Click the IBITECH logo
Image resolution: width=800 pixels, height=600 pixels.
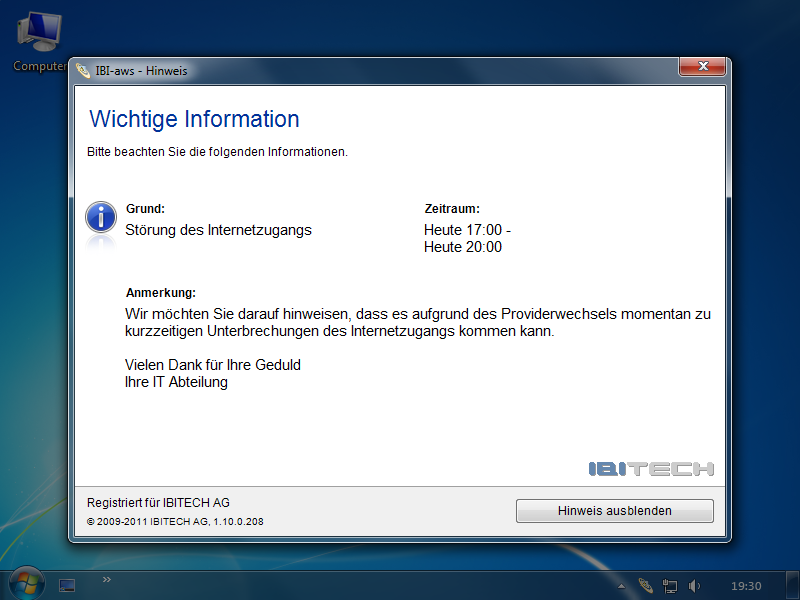(650, 469)
